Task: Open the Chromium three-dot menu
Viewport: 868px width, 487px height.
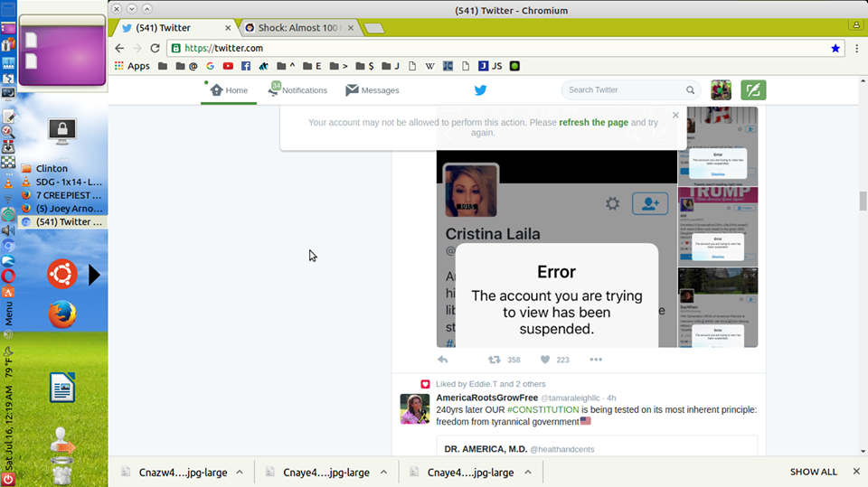Action: coord(857,48)
